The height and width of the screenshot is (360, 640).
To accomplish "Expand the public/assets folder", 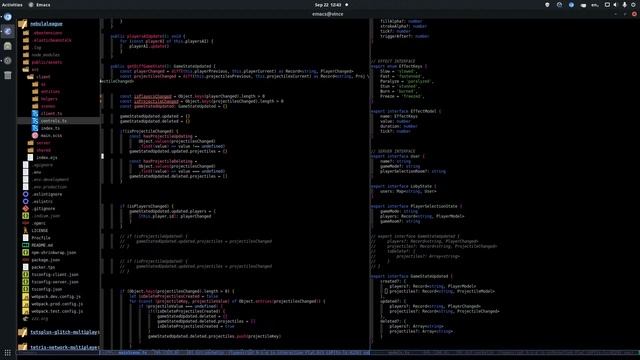I will tap(47, 62).
